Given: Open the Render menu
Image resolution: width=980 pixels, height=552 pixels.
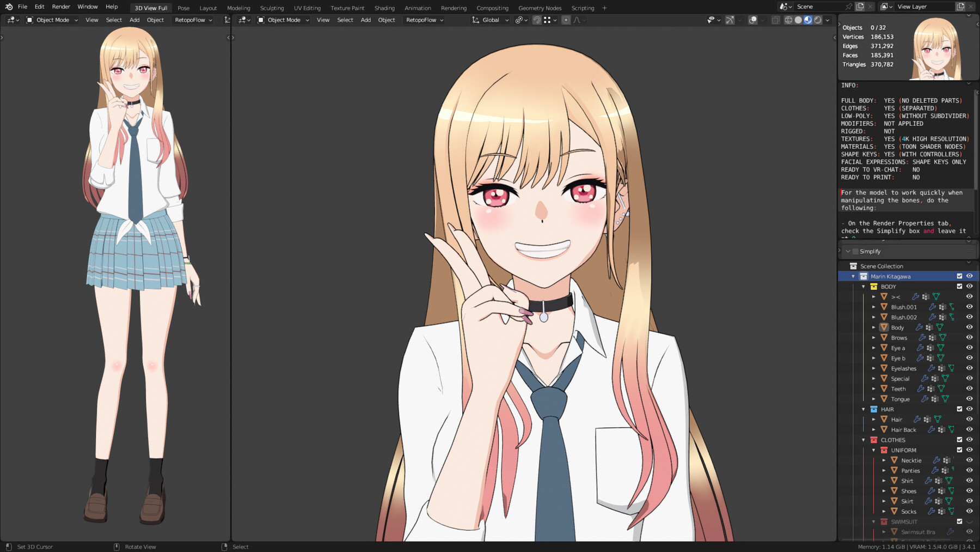Looking at the screenshot, I should (61, 7).
